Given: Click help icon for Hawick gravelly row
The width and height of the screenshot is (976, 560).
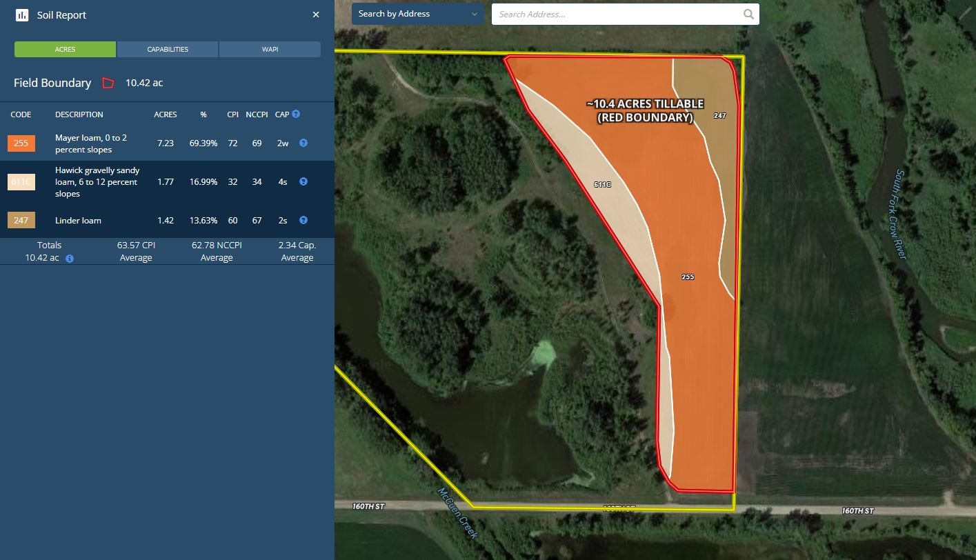Looking at the screenshot, I should [303, 182].
